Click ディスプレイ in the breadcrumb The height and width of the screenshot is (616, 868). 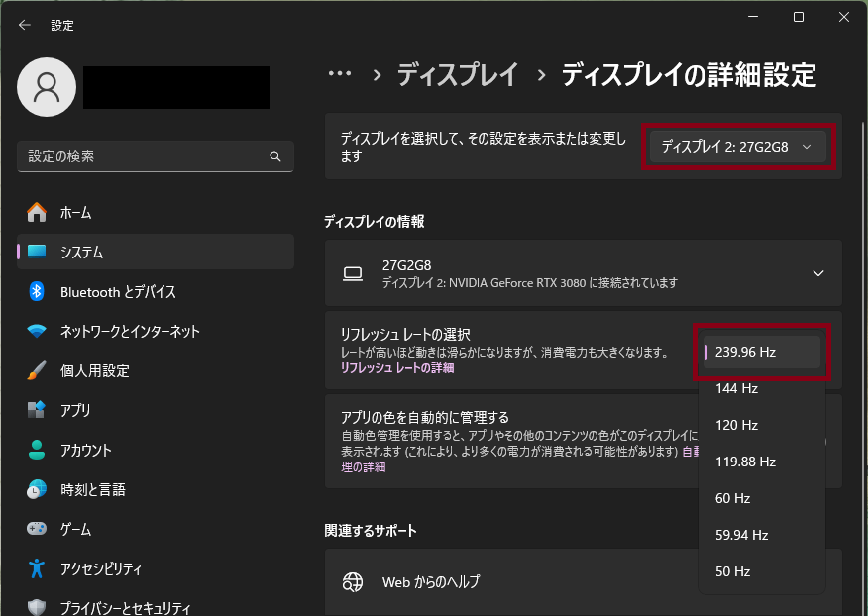click(458, 74)
